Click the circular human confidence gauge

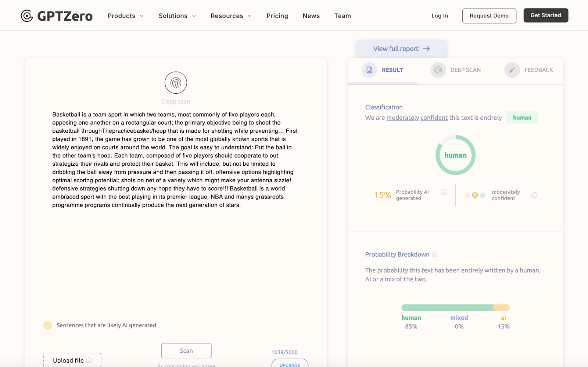pyautogui.click(x=455, y=155)
